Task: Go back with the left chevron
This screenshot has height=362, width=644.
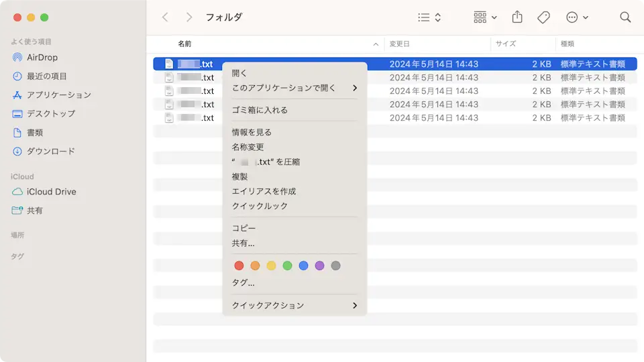Action: (166, 17)
